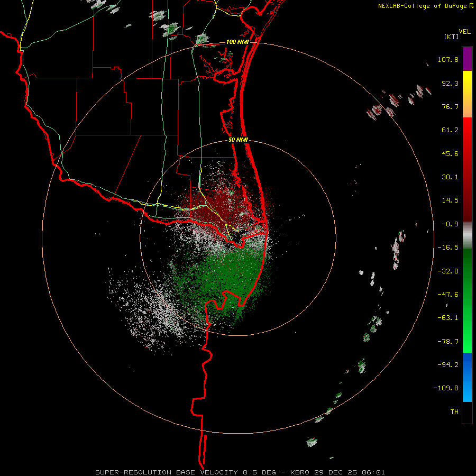The width and height of the screenshot is (476, 476).
Task: Click the 45.6 velocity scale value
Action: pos(450,153)
